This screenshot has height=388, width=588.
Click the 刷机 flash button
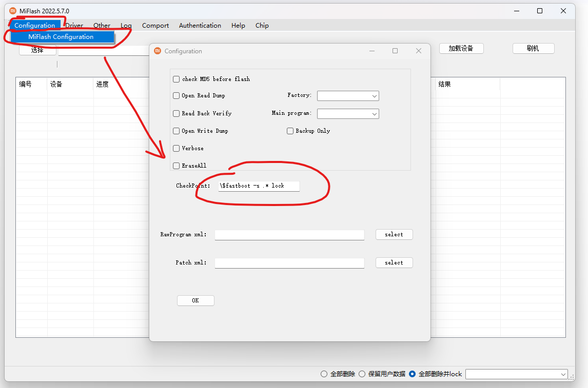tap(533, 48)
